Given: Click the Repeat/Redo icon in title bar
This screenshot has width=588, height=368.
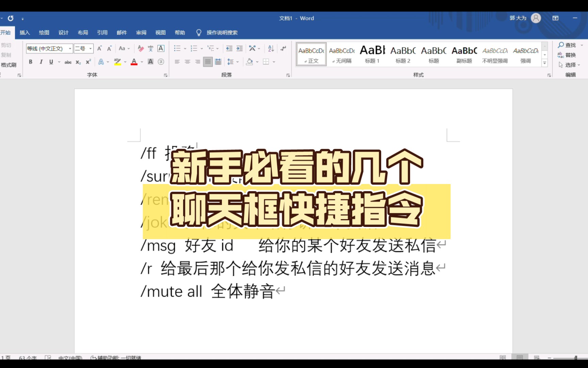Looking at the screenshot, I should pos(11,18).
